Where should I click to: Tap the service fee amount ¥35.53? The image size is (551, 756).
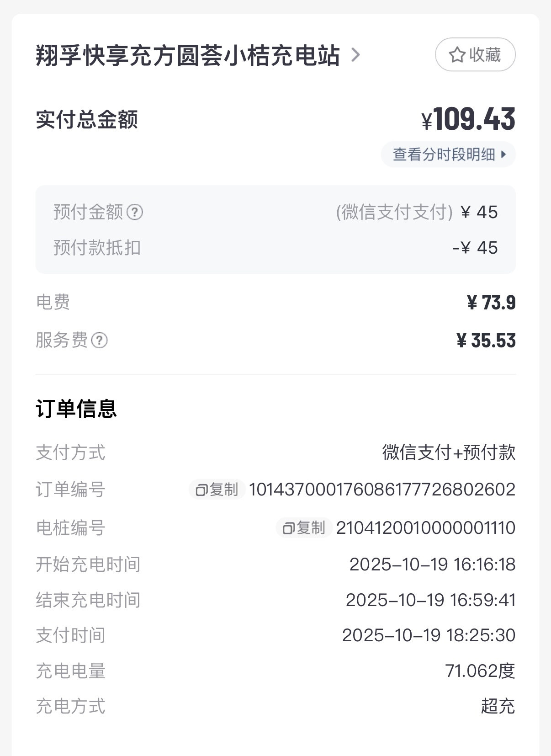click(x=486, y=341)
